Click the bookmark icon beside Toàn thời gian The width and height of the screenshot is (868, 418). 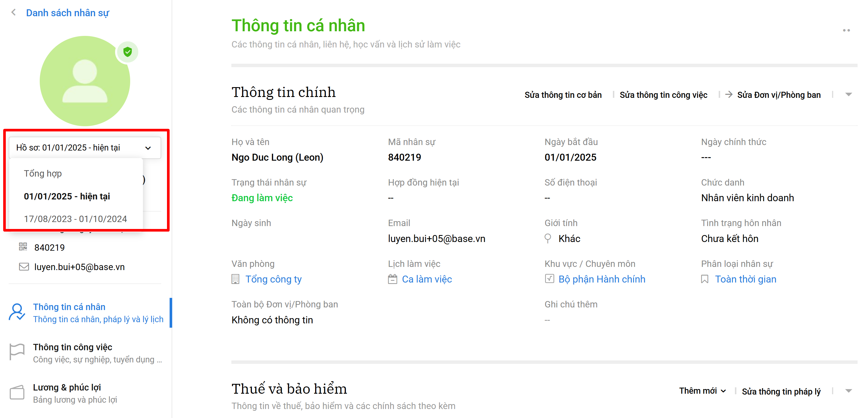click(704, 279)
